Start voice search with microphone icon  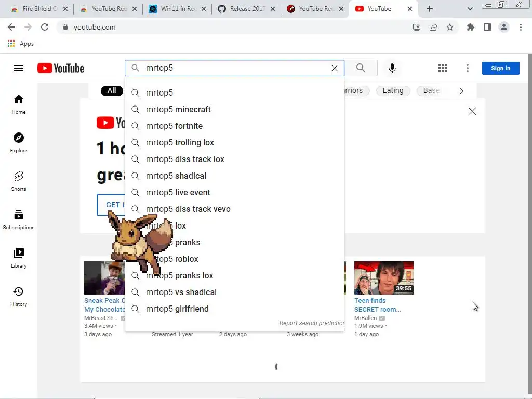pos(392,68)
